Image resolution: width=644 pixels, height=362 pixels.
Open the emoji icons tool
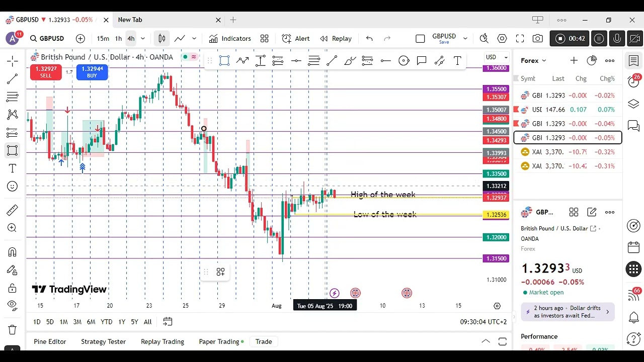coord(13,187)
